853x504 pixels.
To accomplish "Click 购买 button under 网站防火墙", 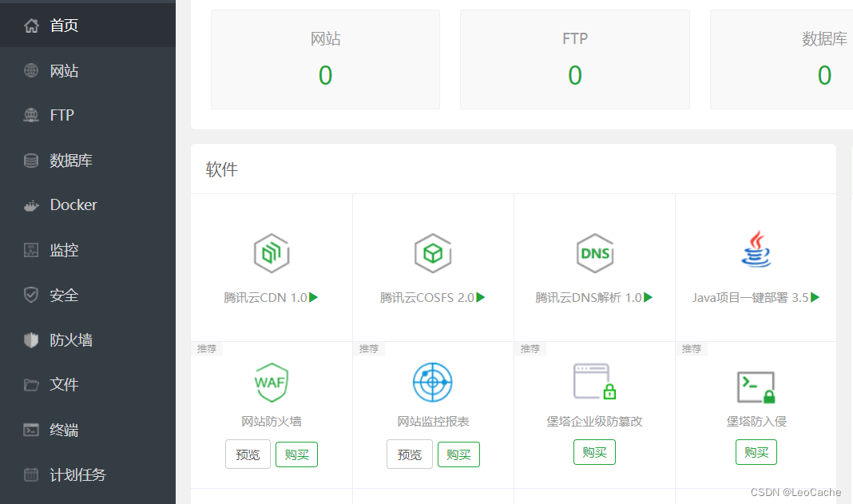I will [x=296, y=454].
